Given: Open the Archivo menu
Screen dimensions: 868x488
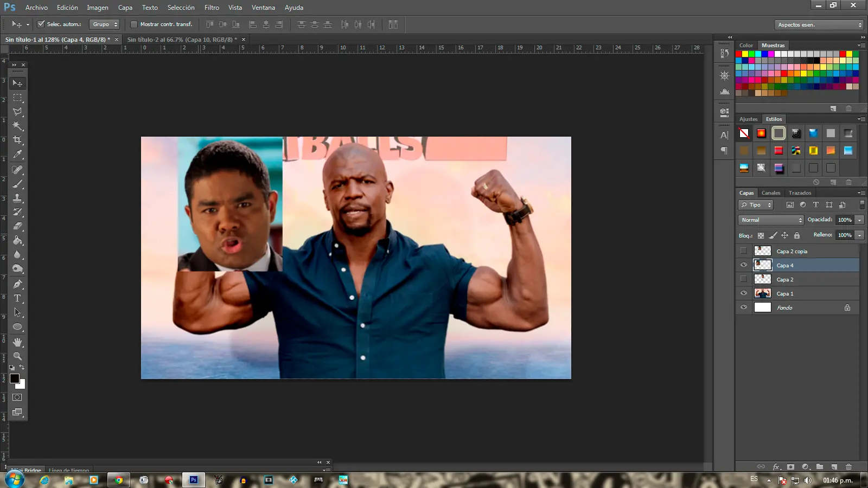Looking at the screenshot, I should [x=36, y=8].
